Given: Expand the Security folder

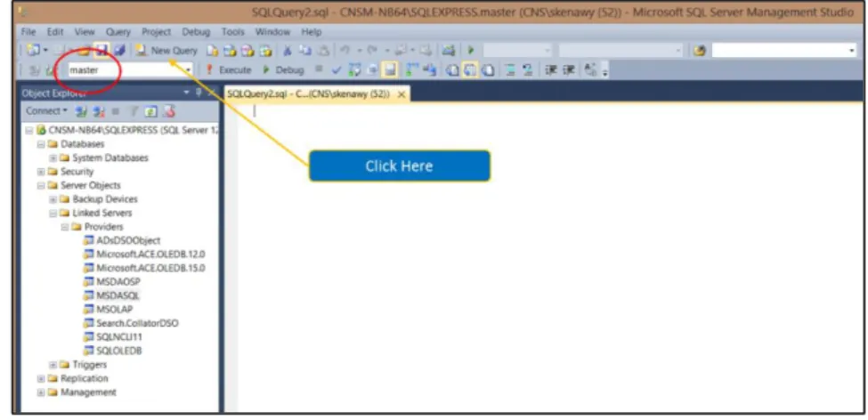Looking at the screenshot, I should (x=40, y=172).
